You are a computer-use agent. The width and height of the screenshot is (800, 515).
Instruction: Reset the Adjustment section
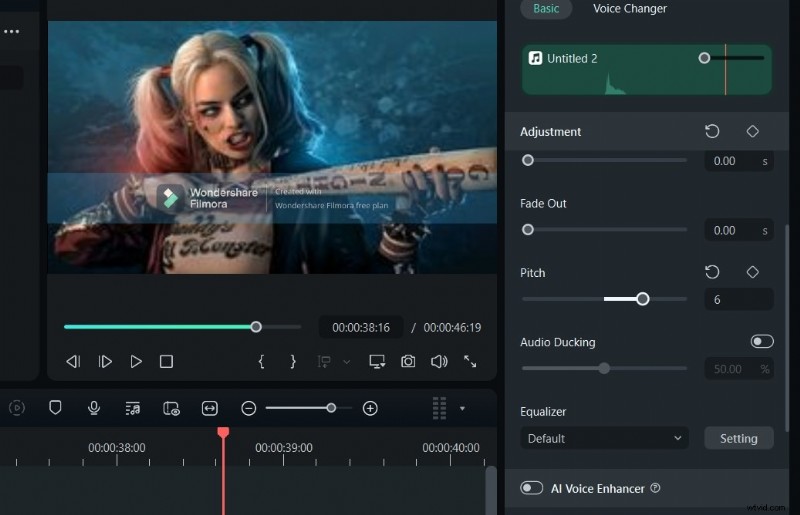(x=712, y=131)
